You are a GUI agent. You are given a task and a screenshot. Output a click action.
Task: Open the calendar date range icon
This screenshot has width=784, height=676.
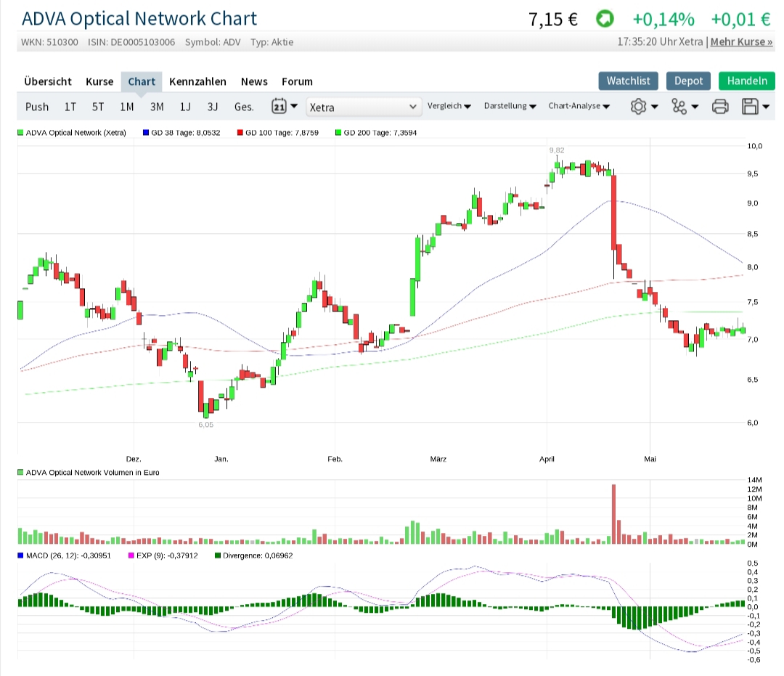click(x=279, y=107)
